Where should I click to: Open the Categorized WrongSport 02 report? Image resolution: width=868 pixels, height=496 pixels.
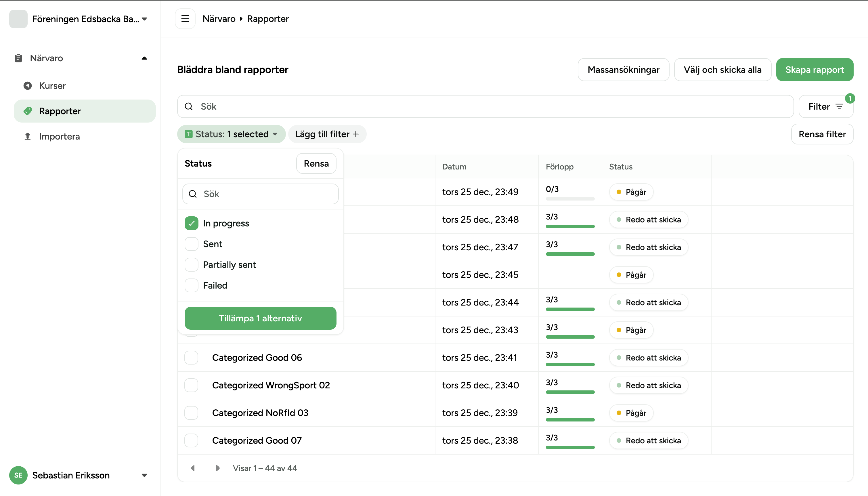(x=271, y=385)
